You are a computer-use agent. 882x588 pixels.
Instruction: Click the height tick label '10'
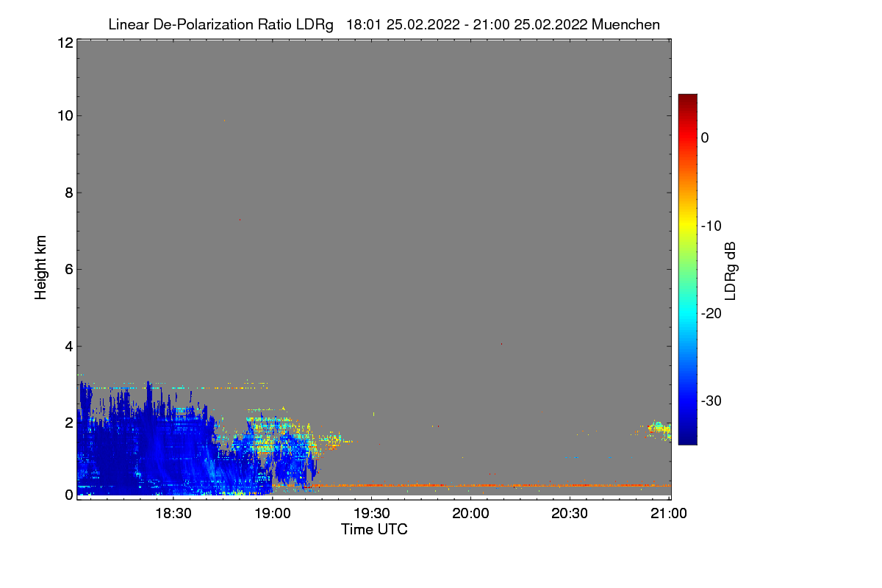[x=64, y=116]
